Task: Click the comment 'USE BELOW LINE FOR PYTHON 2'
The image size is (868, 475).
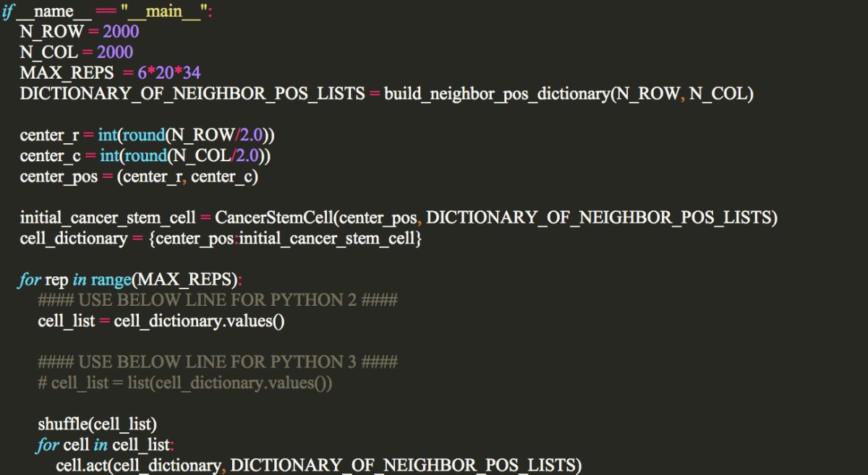Action: point(218,301)
